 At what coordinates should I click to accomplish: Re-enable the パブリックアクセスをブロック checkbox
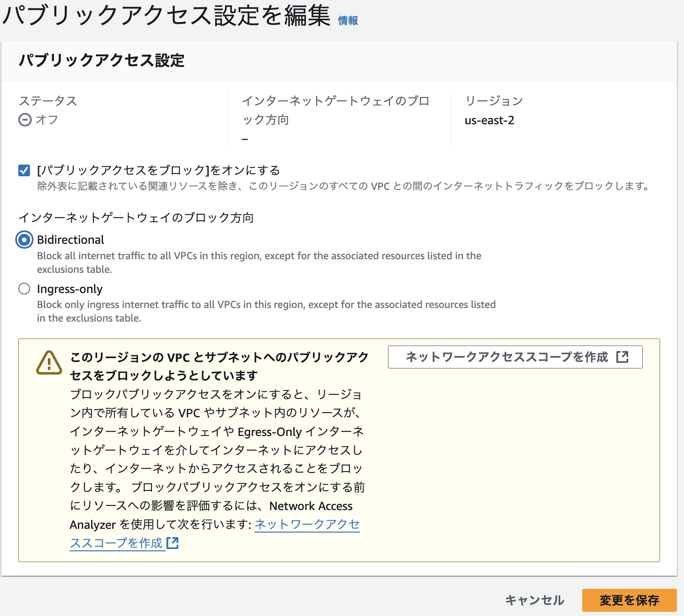(x=24, y=170)
